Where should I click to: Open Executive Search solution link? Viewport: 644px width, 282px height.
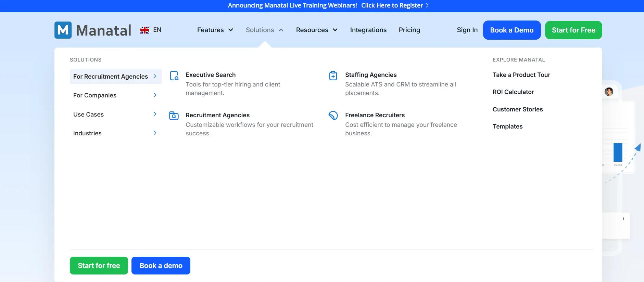[x=211, y=75]
